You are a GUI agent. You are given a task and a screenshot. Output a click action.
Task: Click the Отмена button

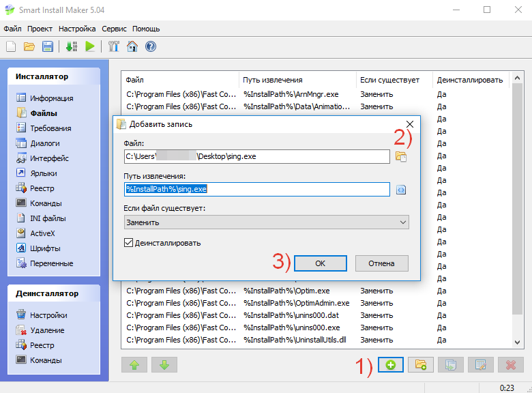[382, 263]
